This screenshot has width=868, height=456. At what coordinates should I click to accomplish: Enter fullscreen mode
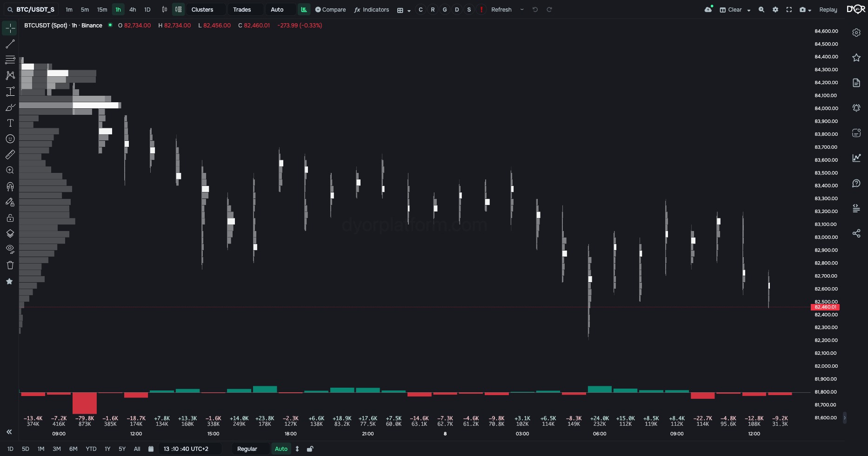pos(789,10)
